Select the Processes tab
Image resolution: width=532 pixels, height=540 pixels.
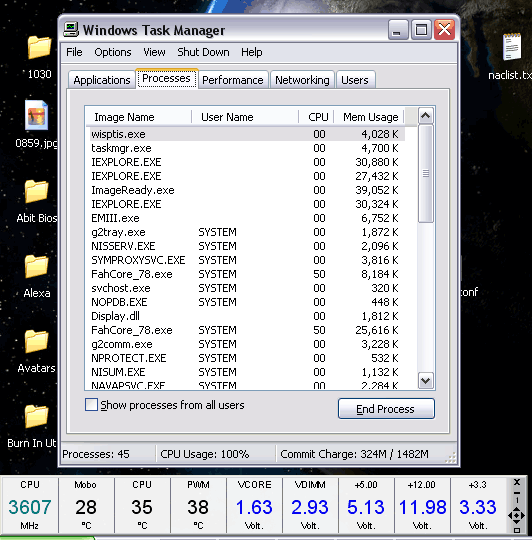(166, 79)
